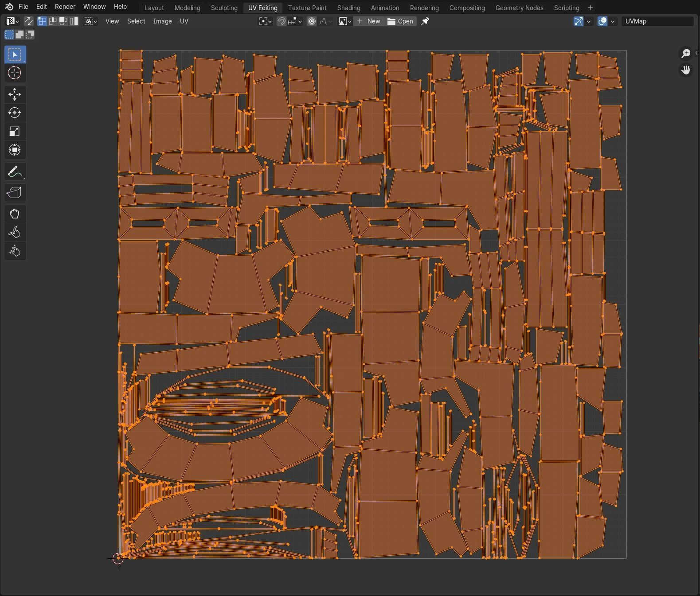Open the Image menu

[x=162, y=21]
